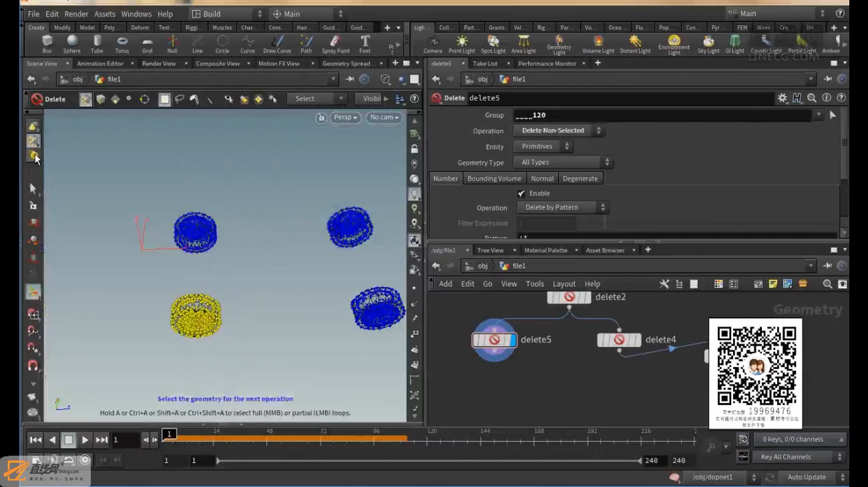Open the Layout menu in network editor
This screenshot has width=868, height=487.
coord(564,284)
